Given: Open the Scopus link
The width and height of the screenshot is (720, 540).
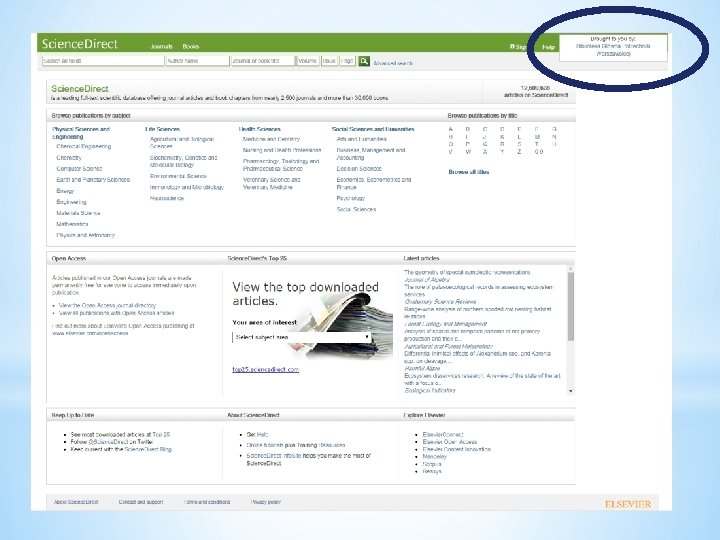Looking at the screenshot, I should point(432,464).
